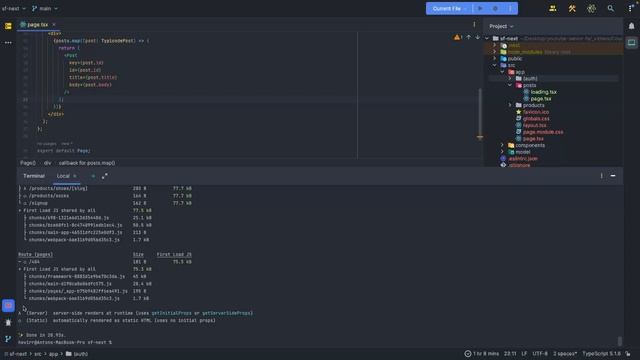Screen dimensions: 640x360
Task: Open the Code With Me people icon
Action: click(553, 9)
